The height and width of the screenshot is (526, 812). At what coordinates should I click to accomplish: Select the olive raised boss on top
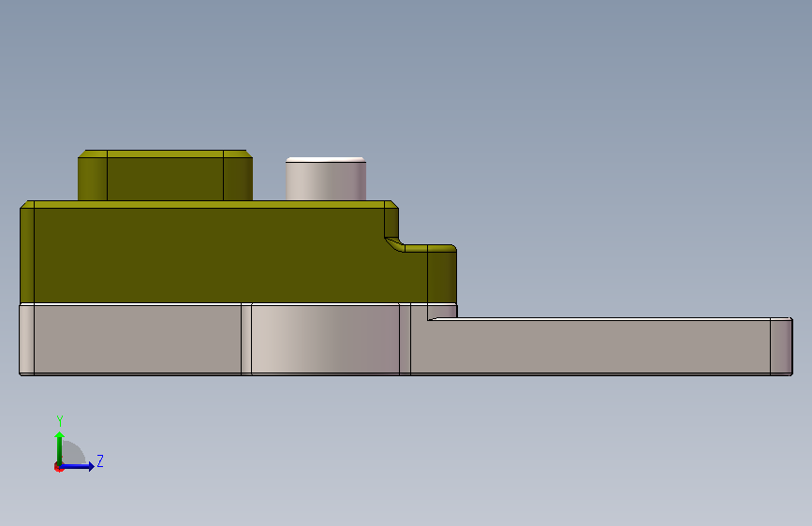pos(165,175)
